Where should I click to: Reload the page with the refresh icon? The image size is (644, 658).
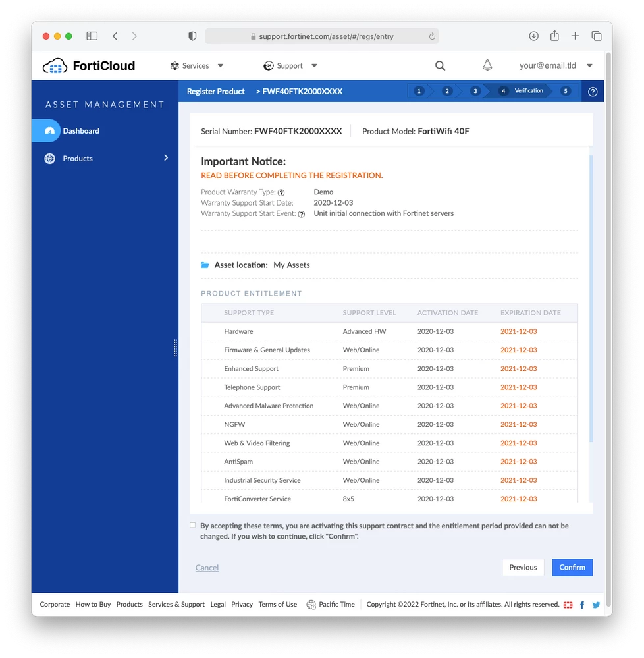tap(432, 36)
